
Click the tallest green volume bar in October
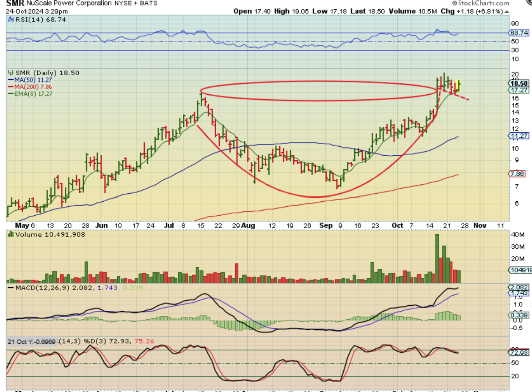click(x=437, y=258)
